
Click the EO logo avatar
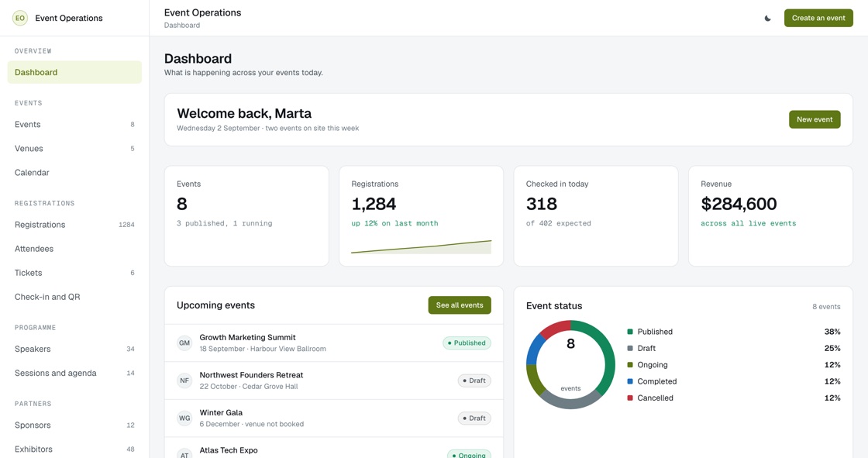pyautogui.click(x=20, y=19)
